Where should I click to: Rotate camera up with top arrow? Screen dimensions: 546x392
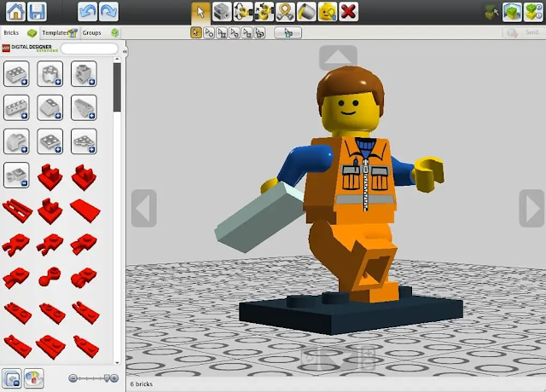tap(338, 58)
